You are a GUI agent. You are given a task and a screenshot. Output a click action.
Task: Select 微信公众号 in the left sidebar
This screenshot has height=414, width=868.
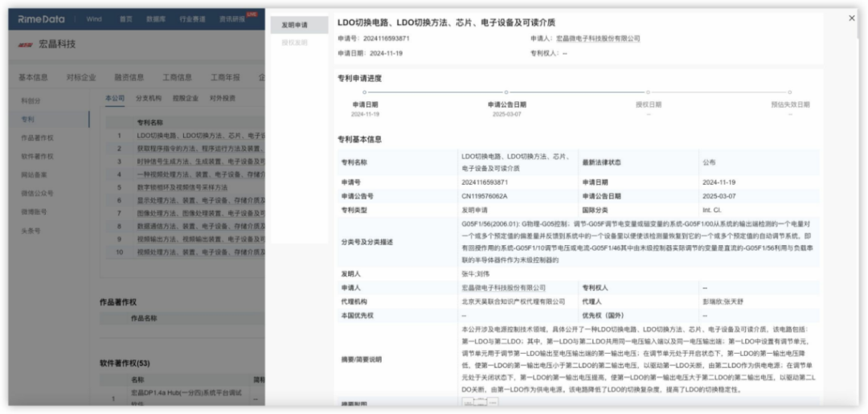tap(38, 194)
